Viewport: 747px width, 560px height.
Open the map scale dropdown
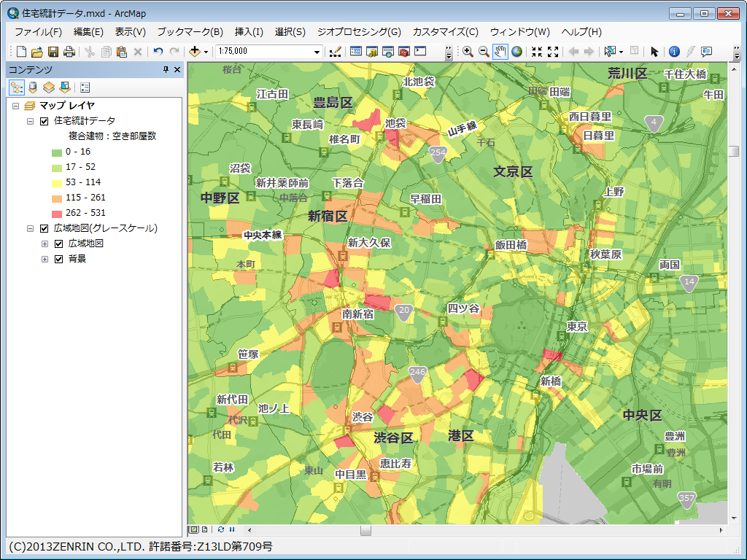click(x=317, y=52)
